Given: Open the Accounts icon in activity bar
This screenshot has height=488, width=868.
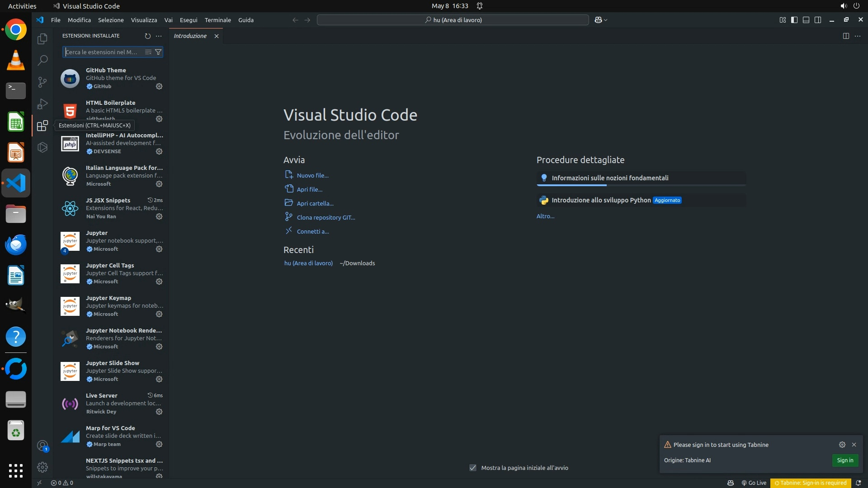Looking at the screenshot, I should 42,446.
